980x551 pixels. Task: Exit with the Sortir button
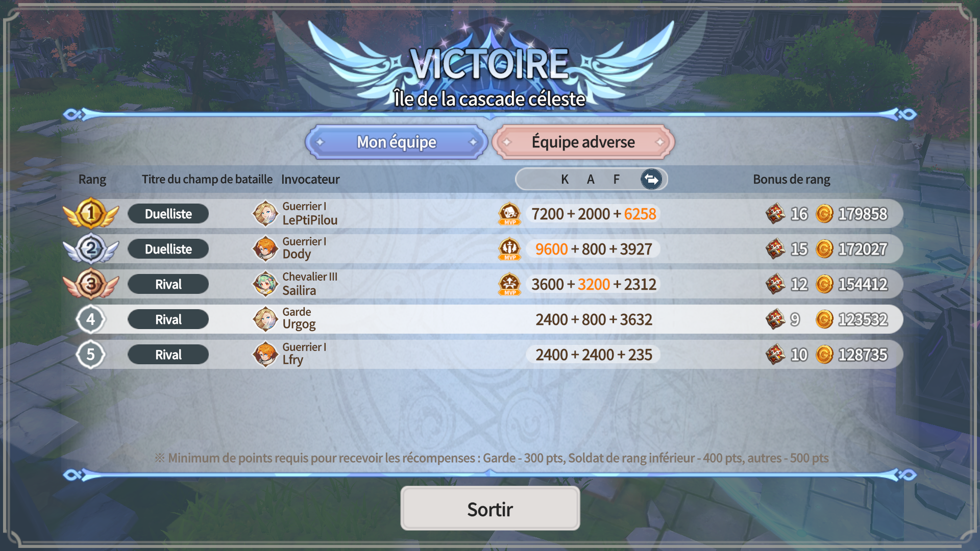(490, 508)
